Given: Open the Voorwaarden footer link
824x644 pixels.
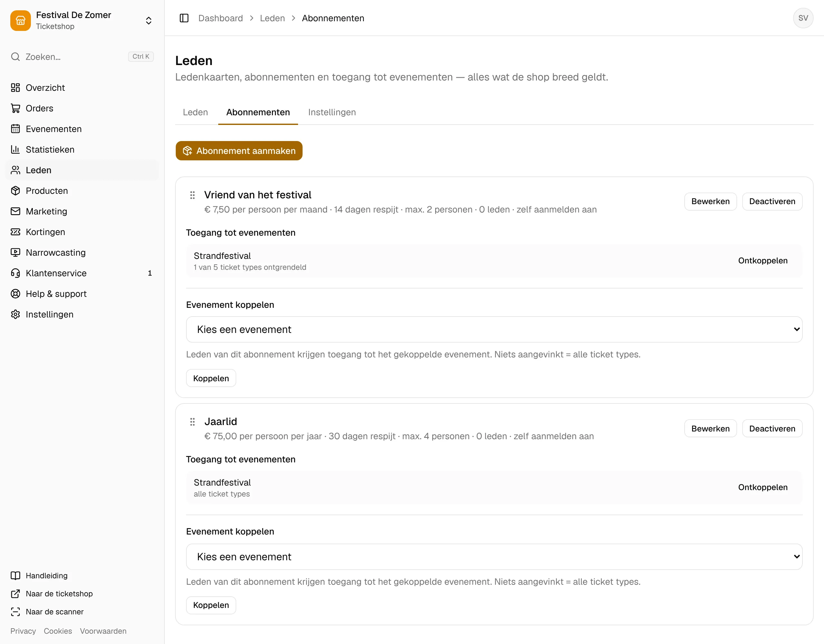Looking at the screenshot, I should (x=103, y=631).
